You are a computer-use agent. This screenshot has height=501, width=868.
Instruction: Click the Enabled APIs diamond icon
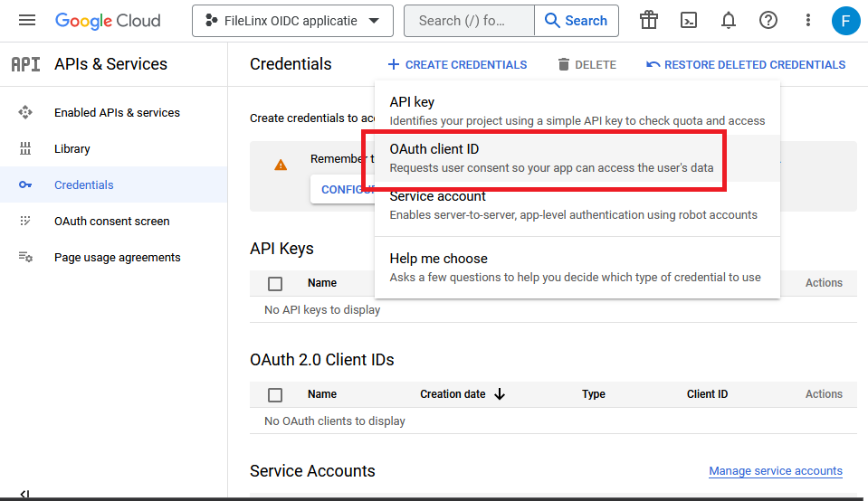pyautogui.click(x=25, y=113)
